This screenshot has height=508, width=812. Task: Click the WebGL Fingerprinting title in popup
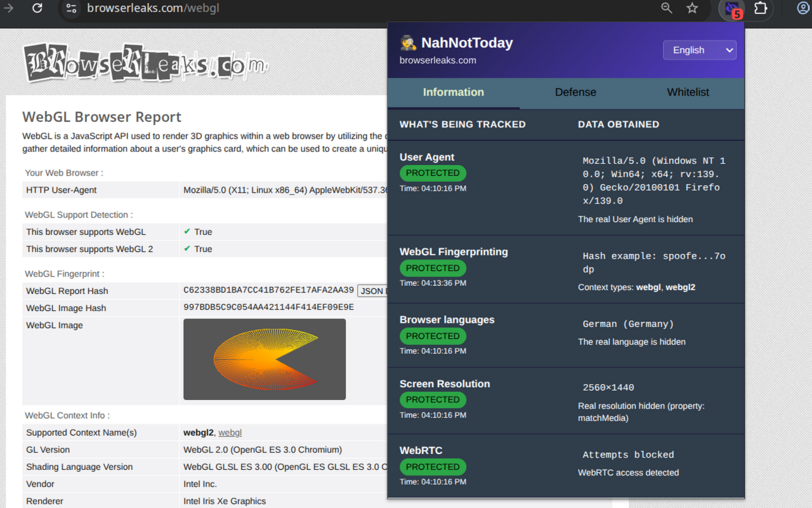454,252
